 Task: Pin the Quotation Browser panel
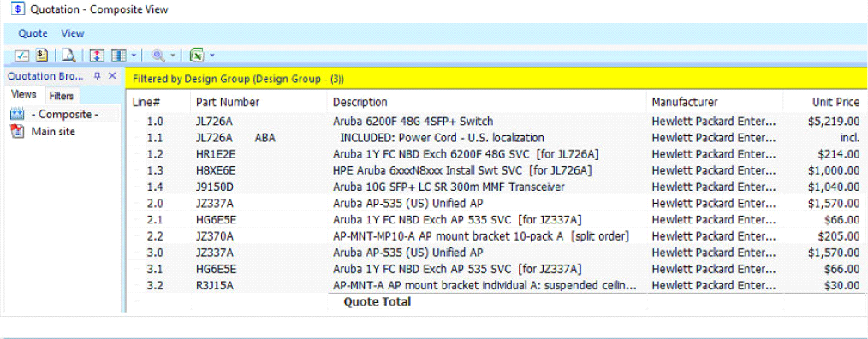[98, 76]
